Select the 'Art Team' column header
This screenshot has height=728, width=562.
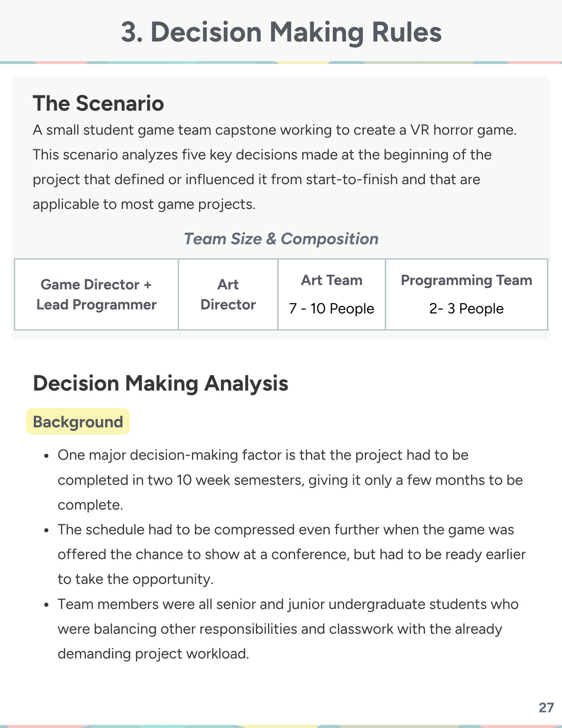[x=332, y=280]
